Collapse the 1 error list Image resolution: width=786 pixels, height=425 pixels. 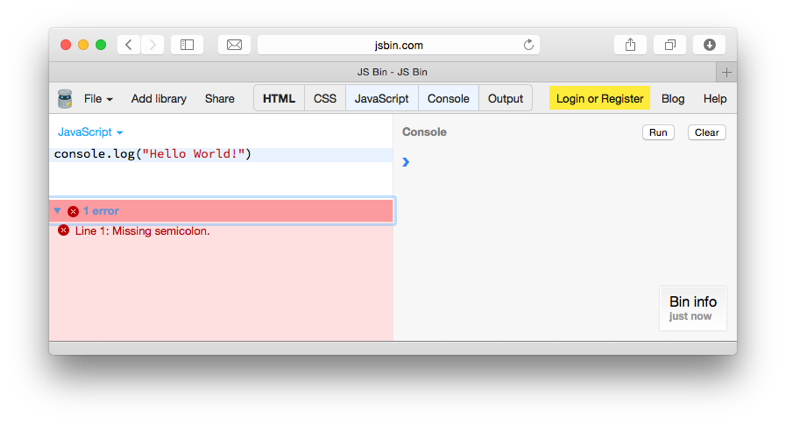57,211
